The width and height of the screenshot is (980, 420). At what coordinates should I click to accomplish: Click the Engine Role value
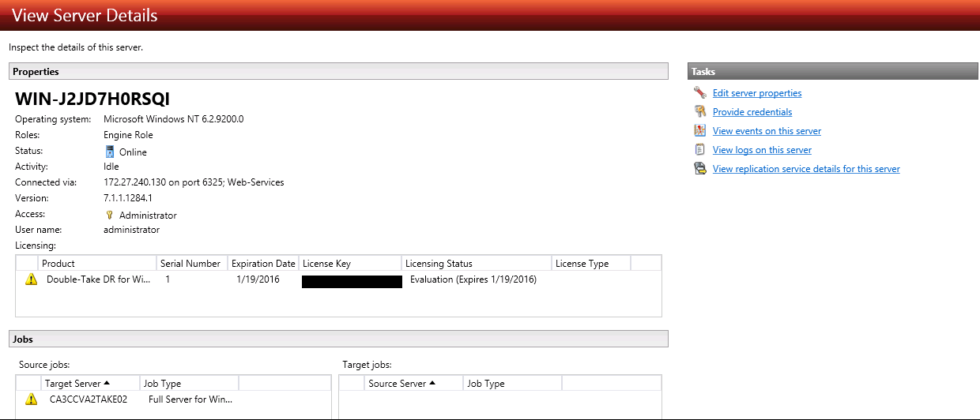click(x=128, y=135)
